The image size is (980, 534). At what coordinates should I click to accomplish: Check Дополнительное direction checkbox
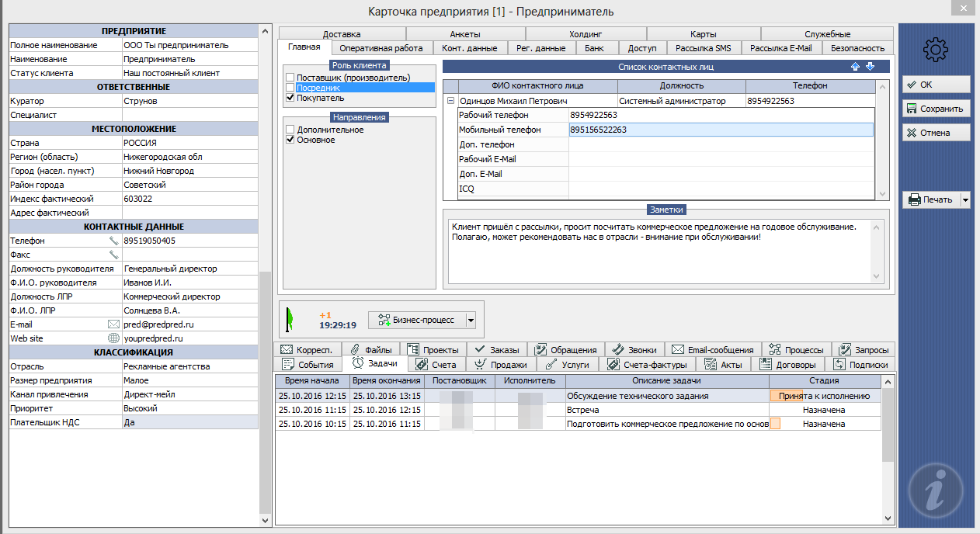click(290, 130)
